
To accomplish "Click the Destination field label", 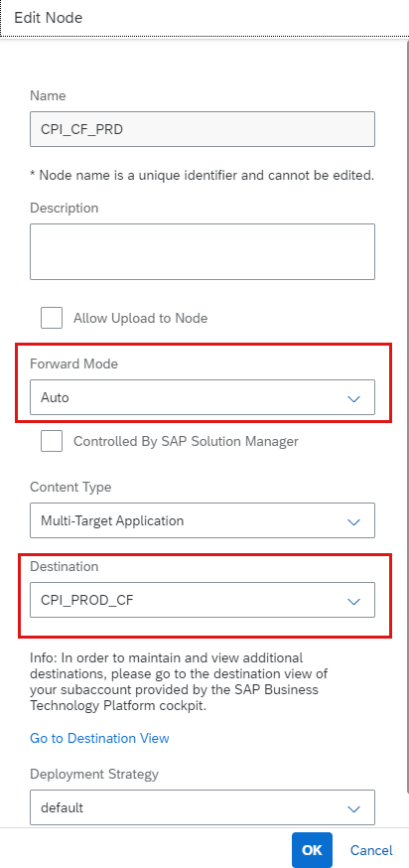I will pos(65,566).
